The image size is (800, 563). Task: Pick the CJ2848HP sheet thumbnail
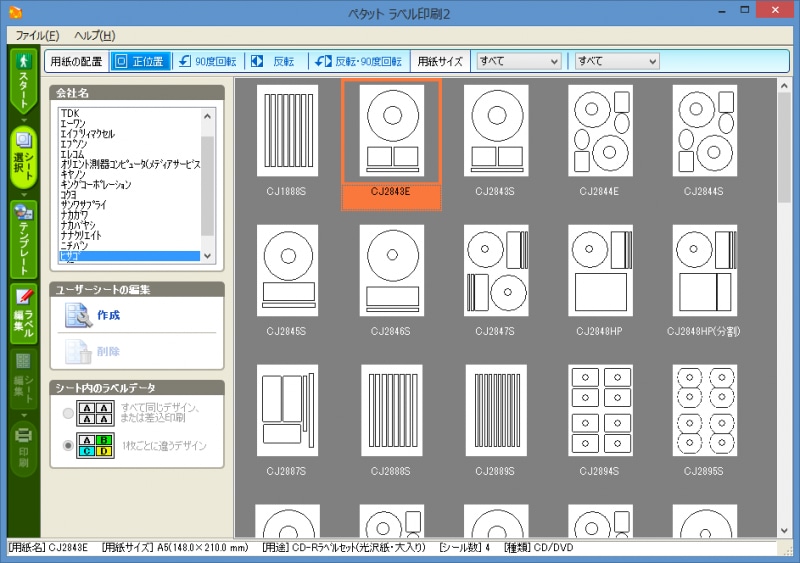coord(600,270)
